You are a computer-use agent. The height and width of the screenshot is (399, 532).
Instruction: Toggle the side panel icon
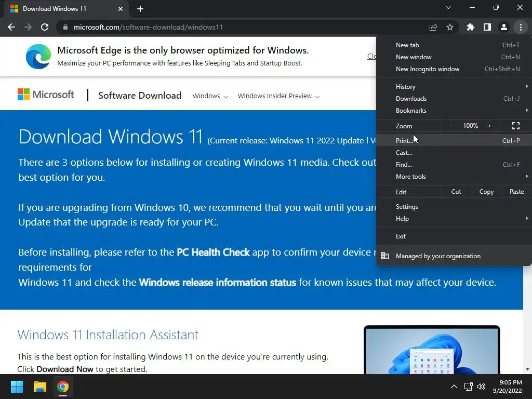coord(487,27)
